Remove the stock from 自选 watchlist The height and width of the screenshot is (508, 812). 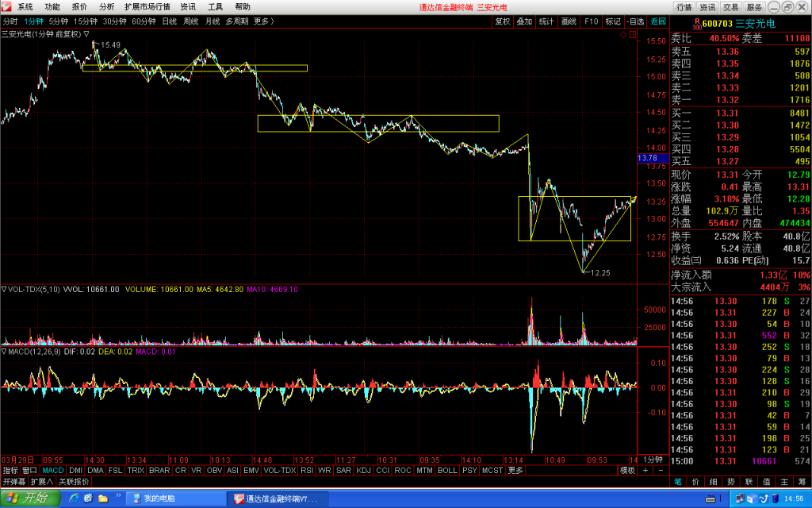(635, 21)
